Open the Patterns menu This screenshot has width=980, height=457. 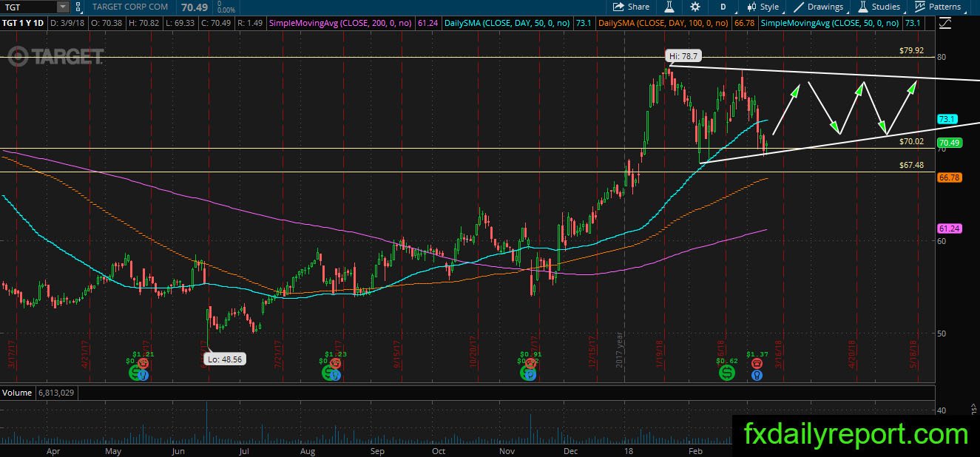click(938, 7)
